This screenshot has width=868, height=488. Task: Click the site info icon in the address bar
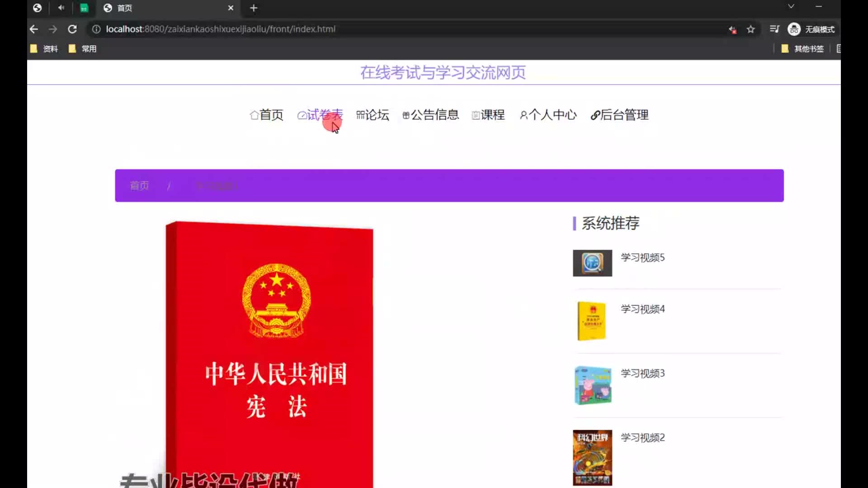click(96, 29)
